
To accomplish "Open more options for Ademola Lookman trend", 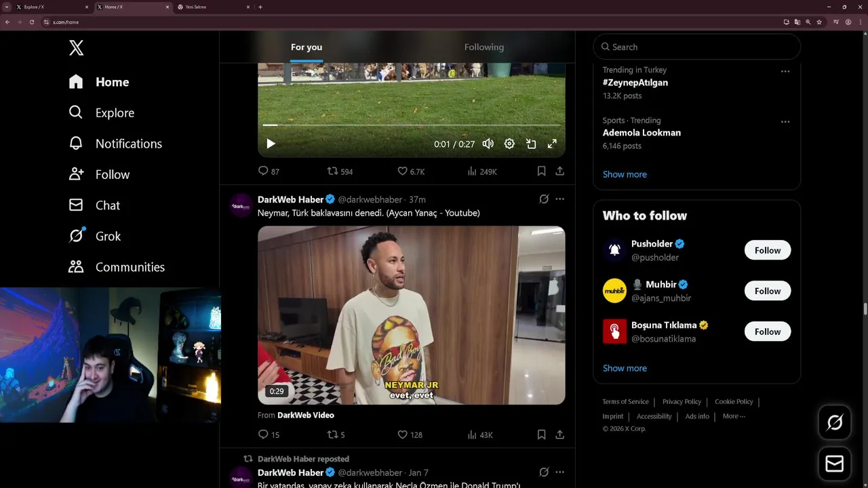I will 785,122.
